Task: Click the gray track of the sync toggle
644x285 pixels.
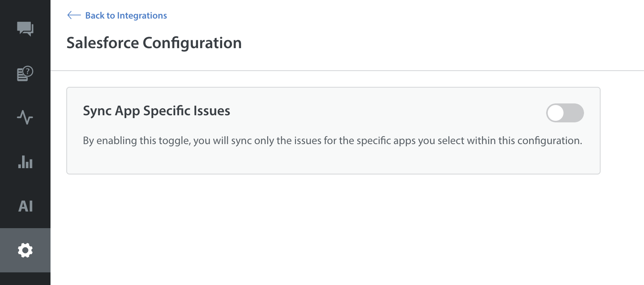Action: click(575, 113)
